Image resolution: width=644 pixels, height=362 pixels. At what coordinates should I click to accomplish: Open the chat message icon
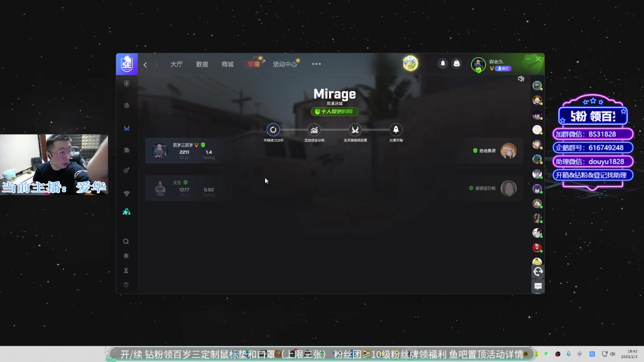click(538, 286)
